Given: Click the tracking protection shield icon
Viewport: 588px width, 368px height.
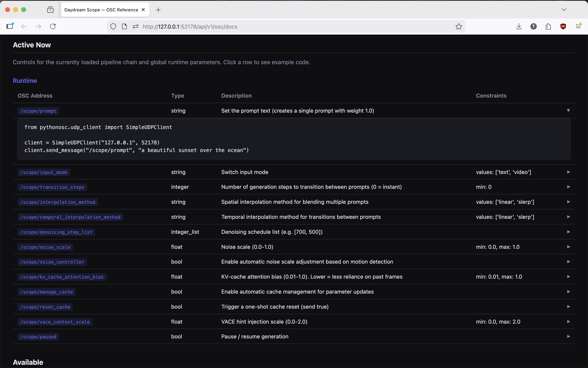Looking at the screenshot, I should pyautogui.click(x=113, y=27).
